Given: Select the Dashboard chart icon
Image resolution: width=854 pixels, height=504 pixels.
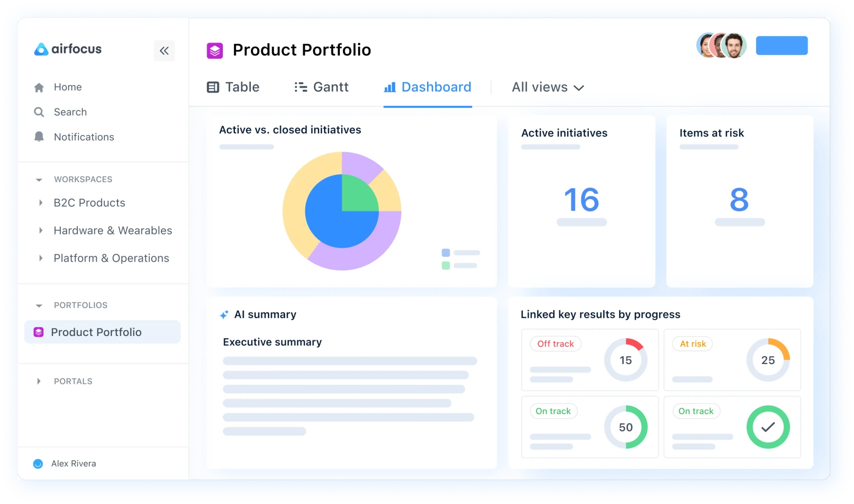Looking at the screenshot, I should 390,87.
